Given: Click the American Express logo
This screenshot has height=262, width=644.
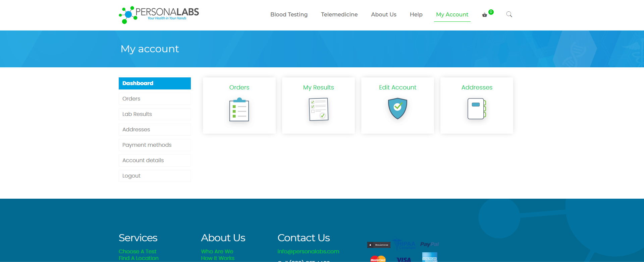Looking at the screenshot, I should (430, 257).
